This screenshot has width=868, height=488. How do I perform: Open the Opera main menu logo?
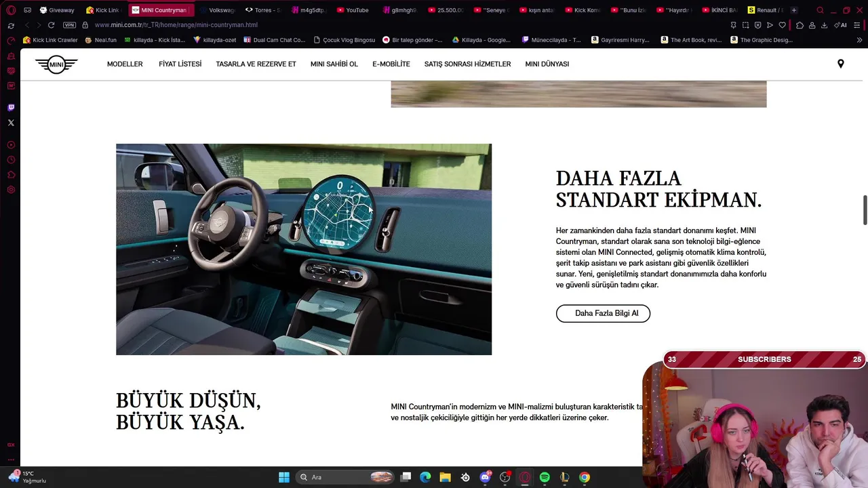coord(11,10)
